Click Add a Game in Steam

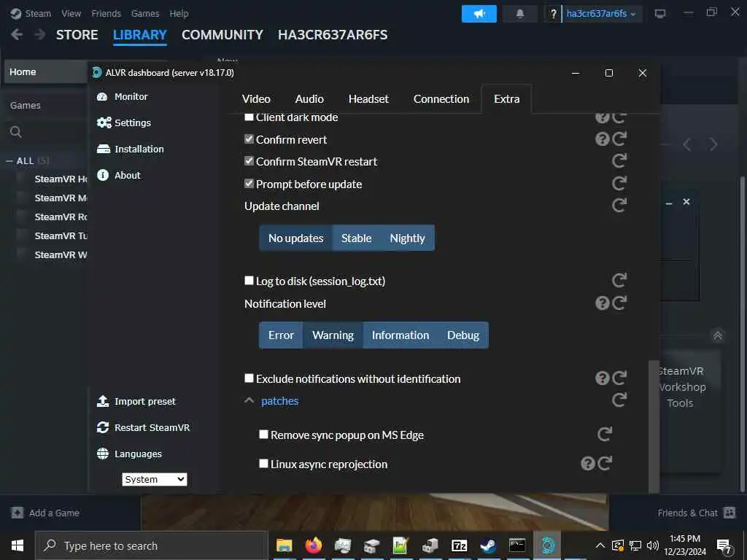(46, 513)
